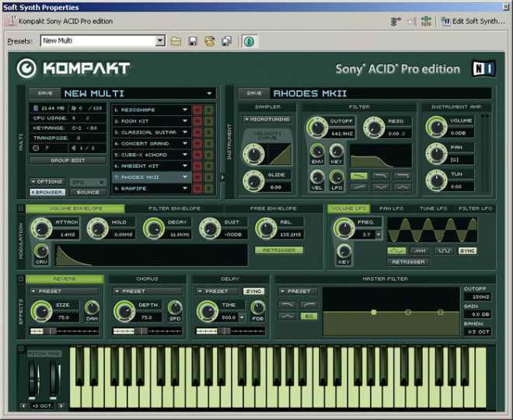Select EQ mode in Master Filter

[x=309, y=317]
